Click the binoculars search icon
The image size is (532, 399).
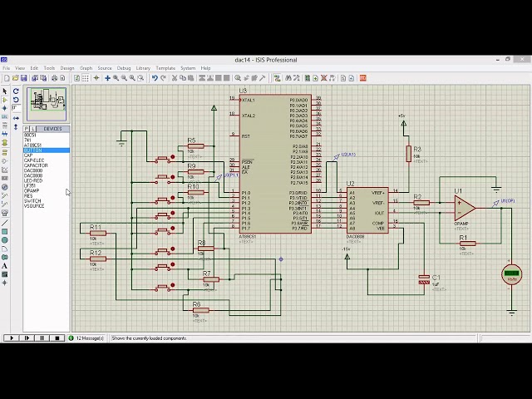click(288, 78)
